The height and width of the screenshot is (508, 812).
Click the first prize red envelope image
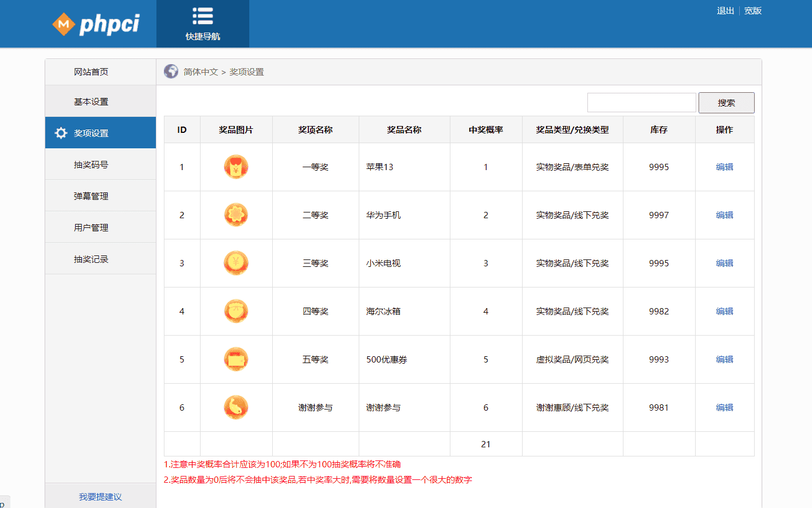click(x=236, y=167)
